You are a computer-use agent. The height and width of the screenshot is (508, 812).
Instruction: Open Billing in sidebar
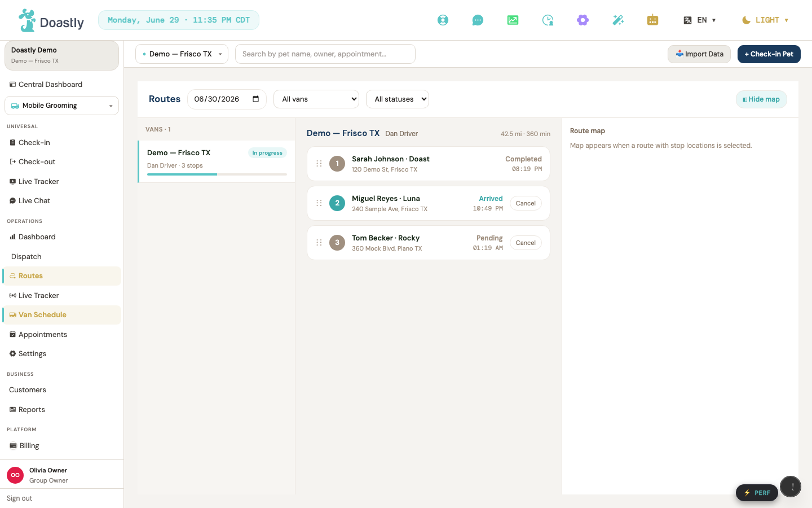(x=61, y=446)
